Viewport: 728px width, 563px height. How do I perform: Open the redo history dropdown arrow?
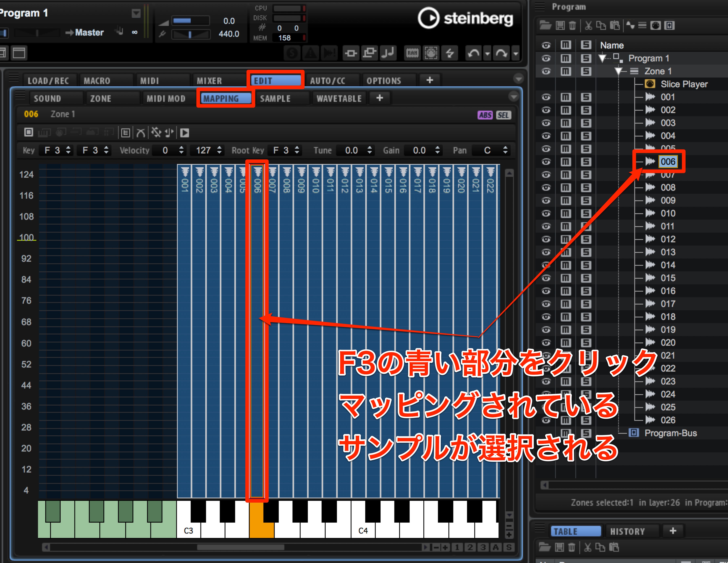pyautogui.click(x=516, y=53)
